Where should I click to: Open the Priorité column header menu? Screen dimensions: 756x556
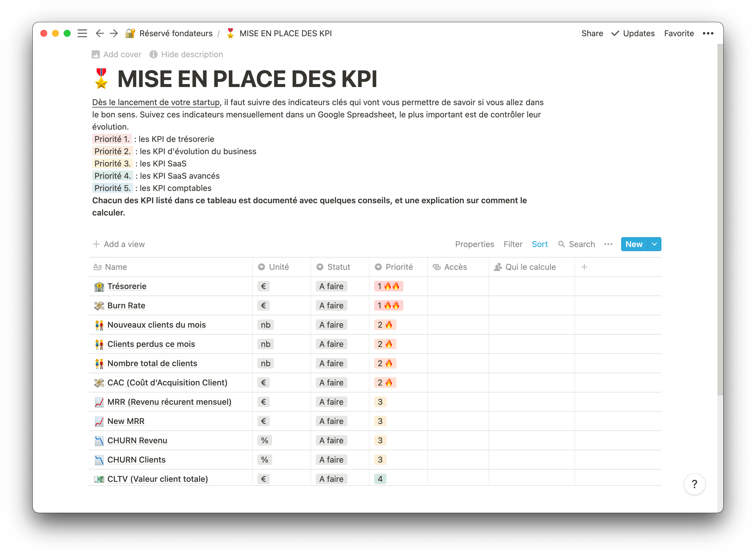[398, 267]
